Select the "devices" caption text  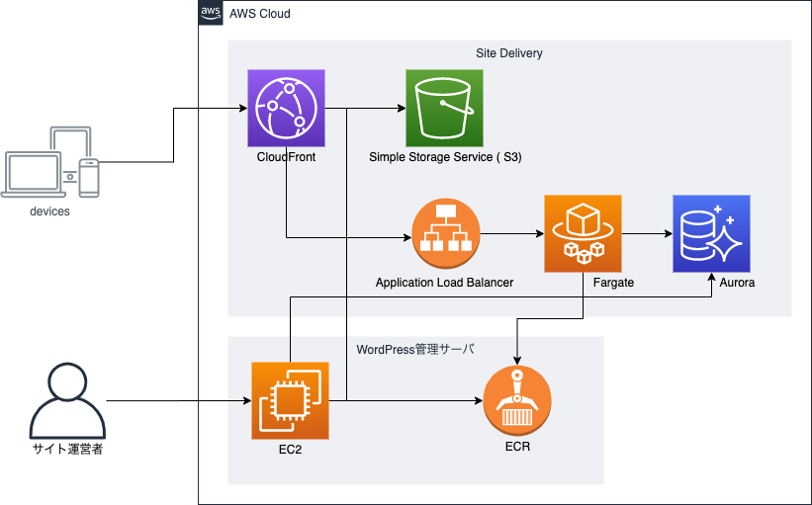[49, 211]
